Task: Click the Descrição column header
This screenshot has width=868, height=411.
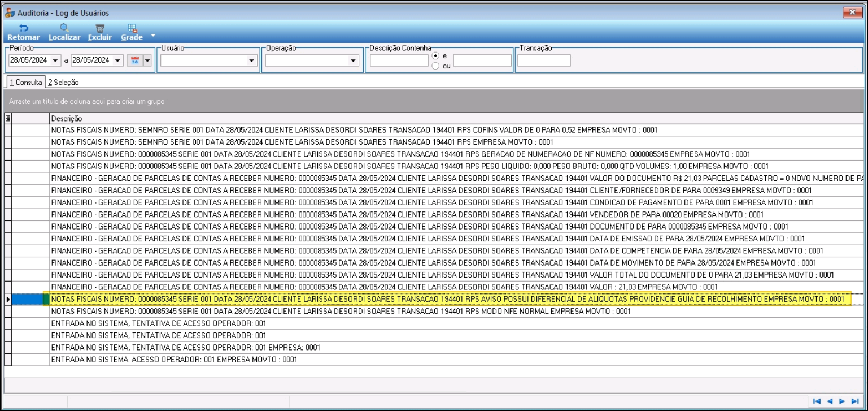Action: click(457, 119)
